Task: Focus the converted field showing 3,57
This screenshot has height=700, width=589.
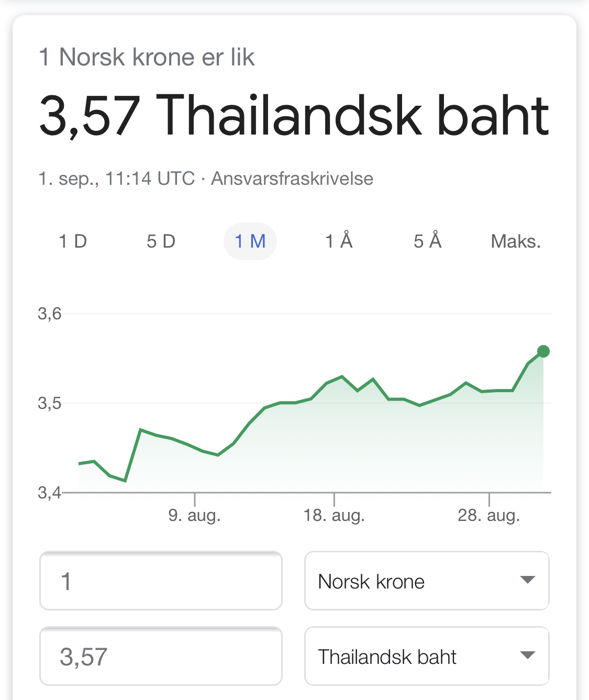Action: click(x=161, y=657)
